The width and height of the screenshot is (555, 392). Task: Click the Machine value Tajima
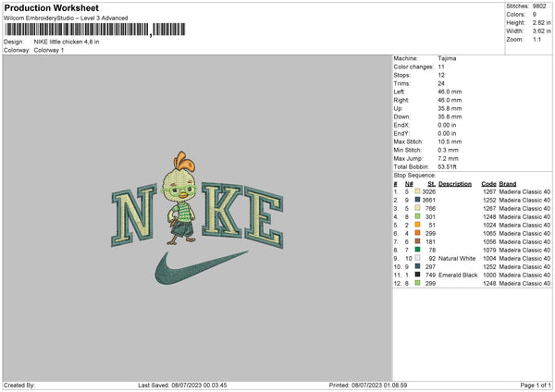click(447, 58)
